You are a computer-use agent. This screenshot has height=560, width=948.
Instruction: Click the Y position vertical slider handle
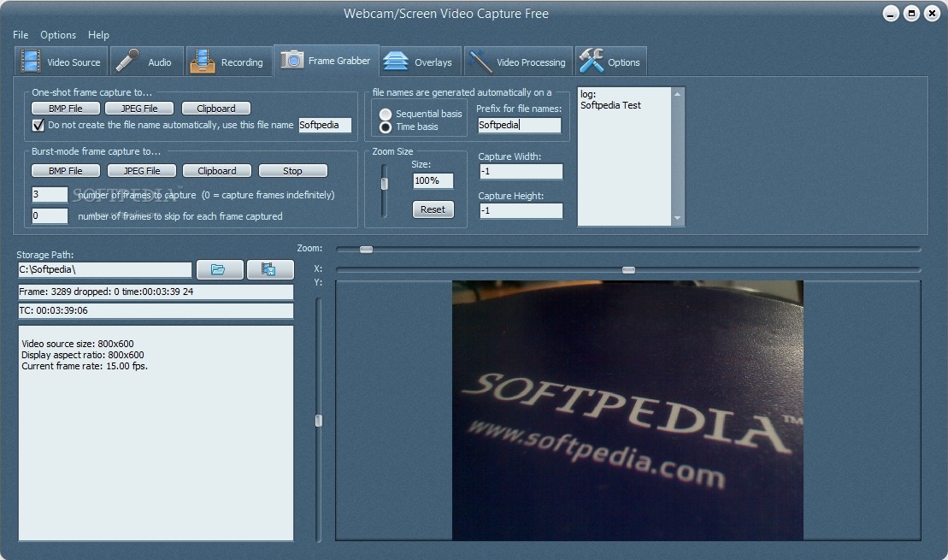(319, 421)
